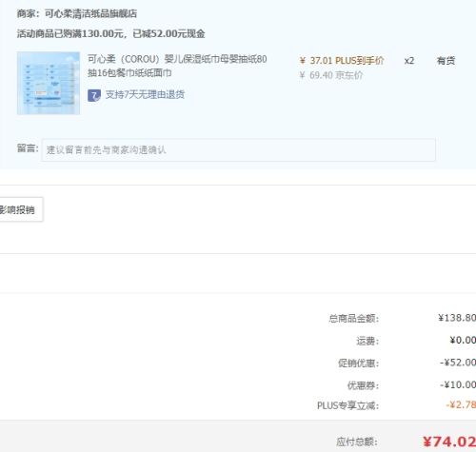Open the COROU tissue product thumbnail
Image resolution: width=476 pixels, height=452 pixels.
[x=49, y=83]
